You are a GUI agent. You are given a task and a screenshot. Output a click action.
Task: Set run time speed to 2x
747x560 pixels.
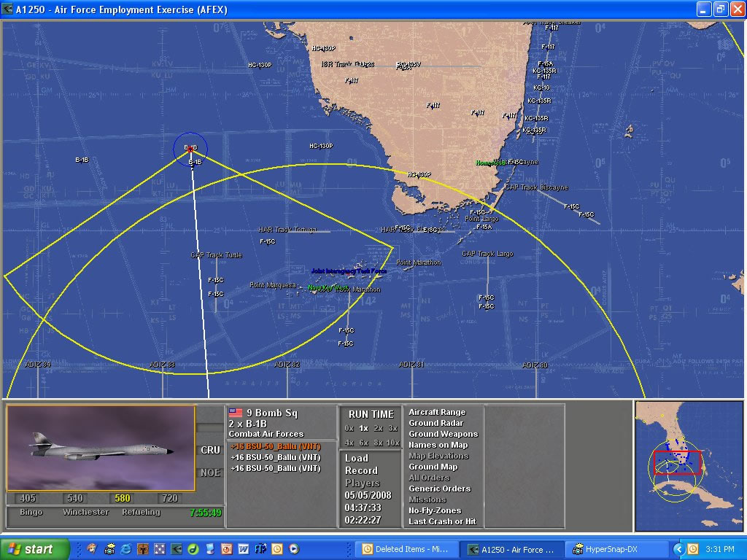[378, 429]
